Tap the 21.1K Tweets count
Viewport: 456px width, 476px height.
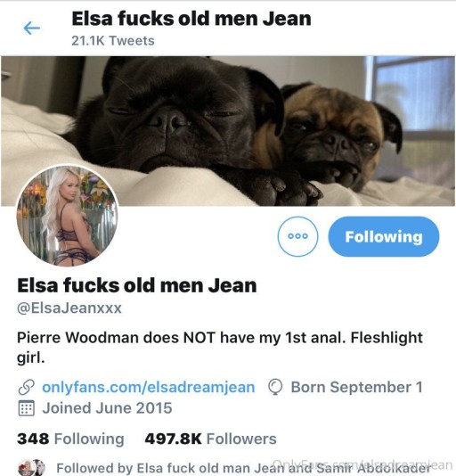[x=113, y=41]
